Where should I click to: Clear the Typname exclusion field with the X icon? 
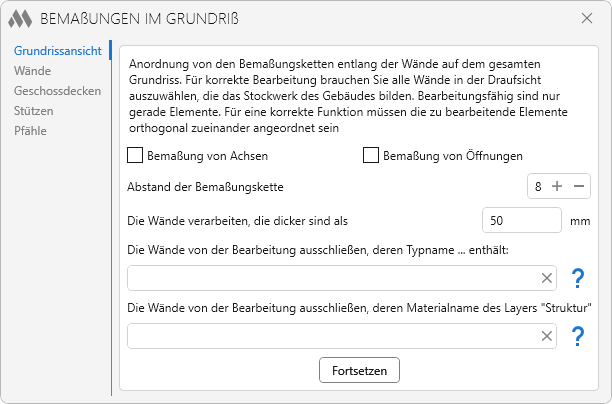(x=547, y=278)
